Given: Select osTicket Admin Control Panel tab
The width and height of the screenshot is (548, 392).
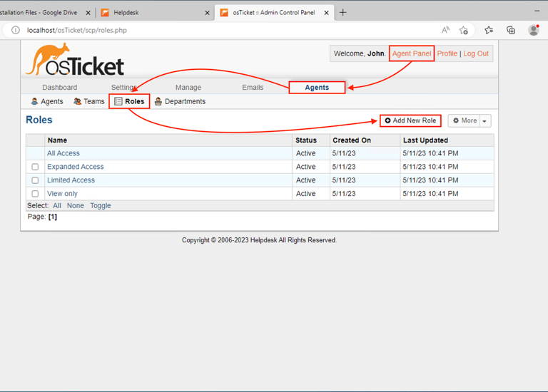Looking at the screenshot, I should (x=274, y=13).
